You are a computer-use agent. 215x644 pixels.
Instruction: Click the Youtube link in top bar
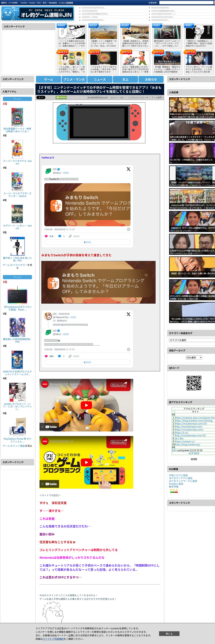pyautogui.click(x=53, y=3)
